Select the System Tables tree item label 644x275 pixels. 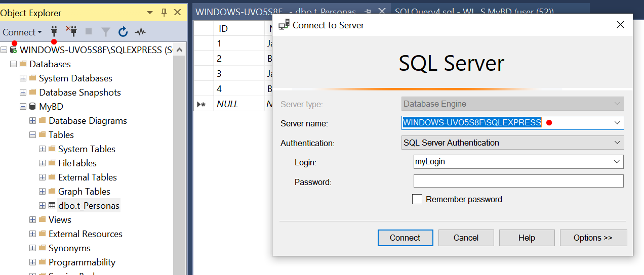pos(87,149)
